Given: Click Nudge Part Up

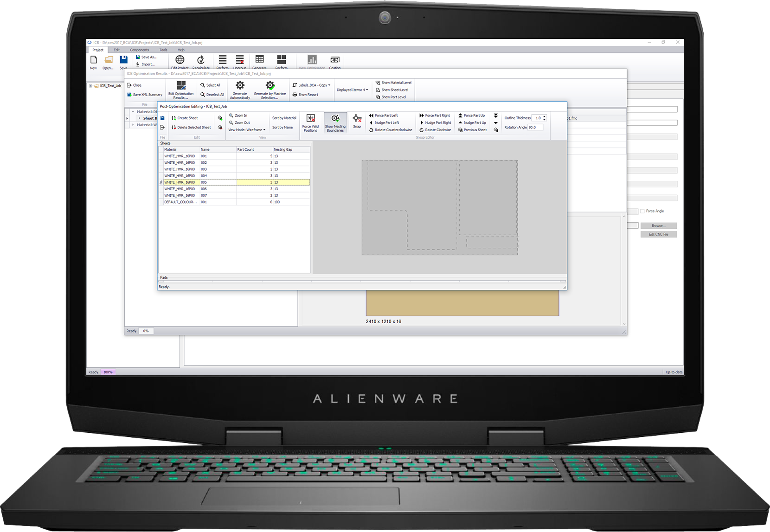Looking at the screenshot, I should (472, 123).
